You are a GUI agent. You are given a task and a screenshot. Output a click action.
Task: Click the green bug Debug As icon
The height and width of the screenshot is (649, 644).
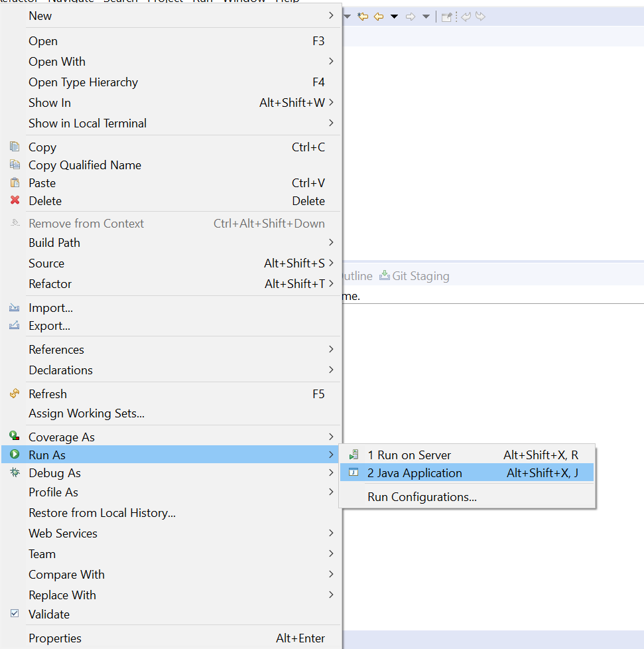coord(15,472)
